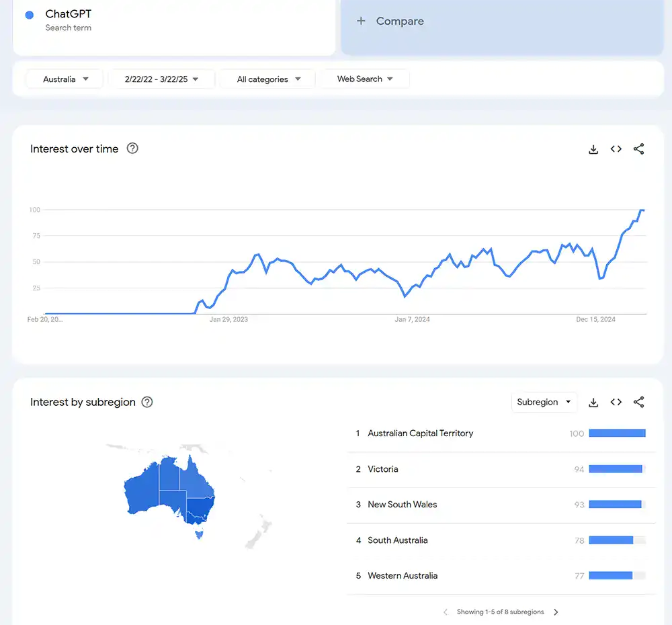Open embed code for subregion results
672x625 pixels.
pyautogui.click(x=616, y=402)
